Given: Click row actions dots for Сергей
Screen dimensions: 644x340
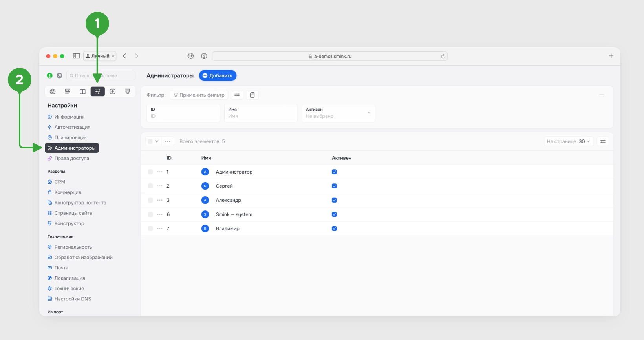Looking at the screenshot, I should pos(160,186).
